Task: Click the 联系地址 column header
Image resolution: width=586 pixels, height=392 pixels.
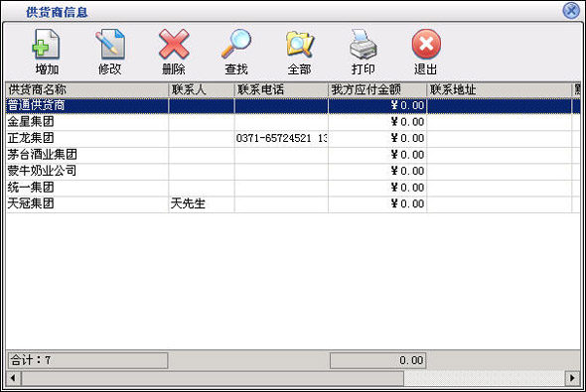Action: pyautogui.click(x=500, y=89)
